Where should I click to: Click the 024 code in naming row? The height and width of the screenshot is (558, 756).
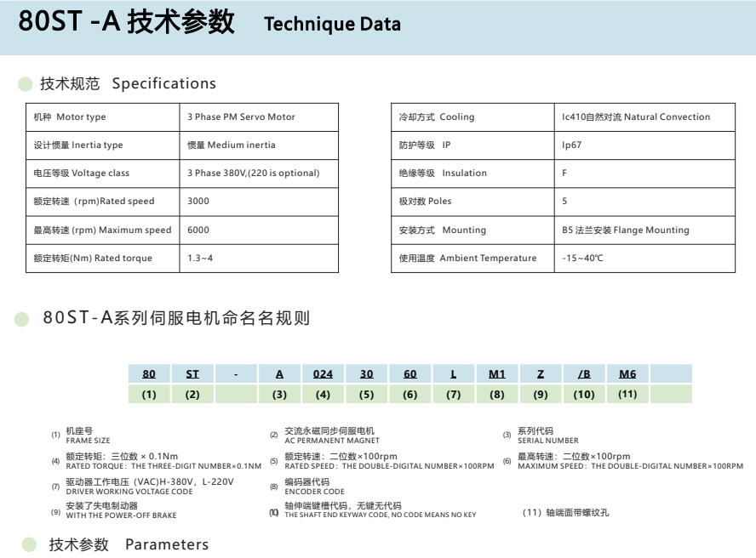click(x=323, y=373)
